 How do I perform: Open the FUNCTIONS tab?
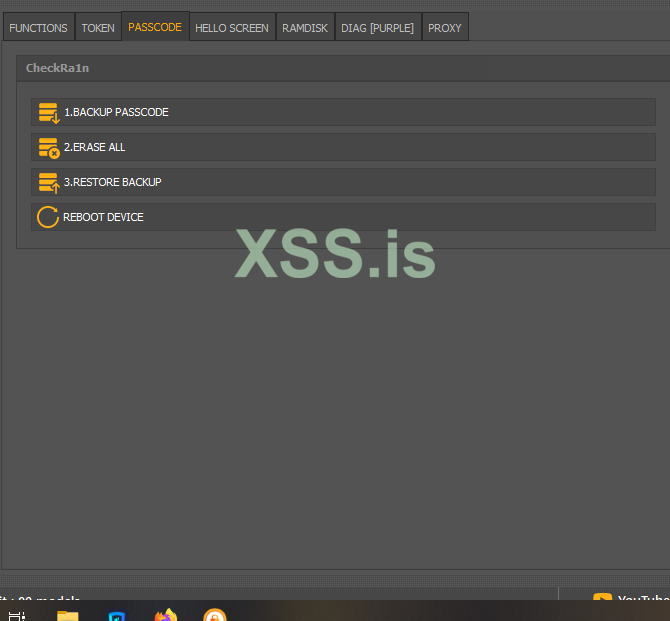(x=38, y=27)
